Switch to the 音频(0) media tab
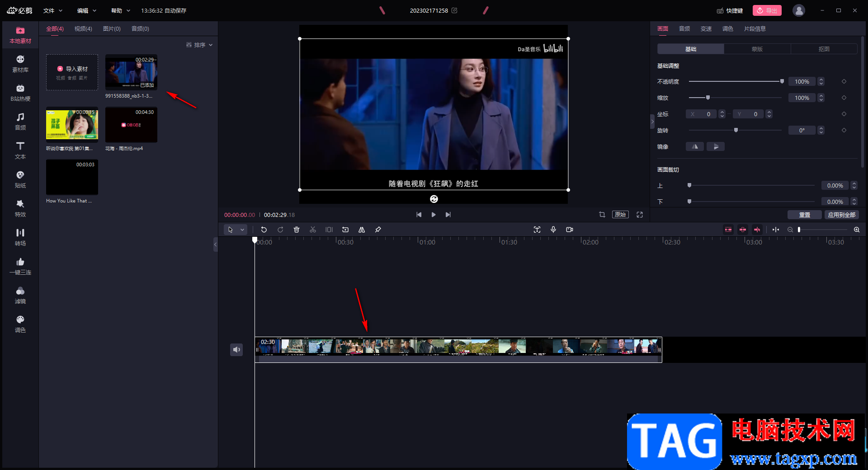 [x=140, y=28]
